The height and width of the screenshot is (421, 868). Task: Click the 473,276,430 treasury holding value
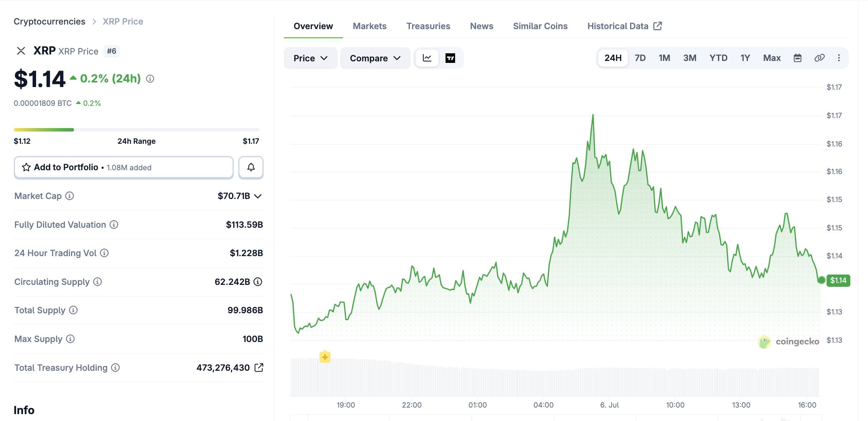pyautogui.click(x=223, y=368)
